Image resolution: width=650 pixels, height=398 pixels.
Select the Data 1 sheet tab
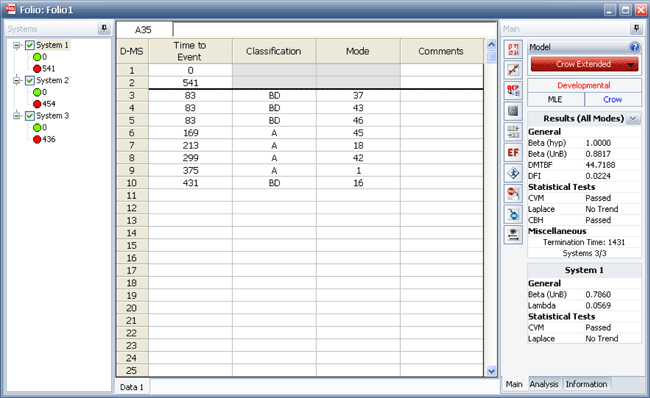pos(132,387)
